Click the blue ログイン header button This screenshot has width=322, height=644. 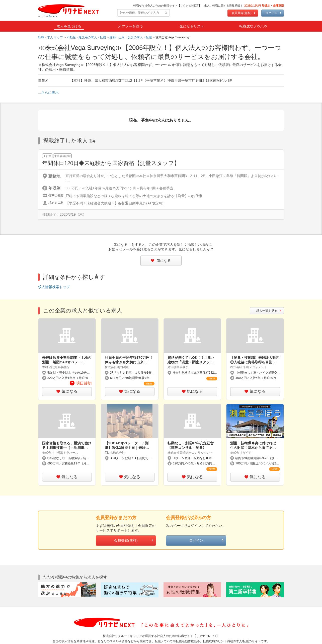[x=273, y=13]
